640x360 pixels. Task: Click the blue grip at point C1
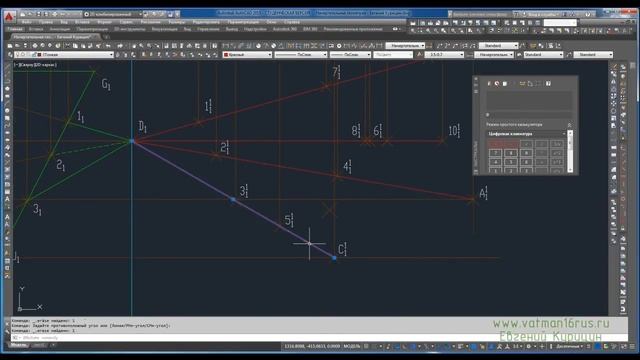point(334,258)
